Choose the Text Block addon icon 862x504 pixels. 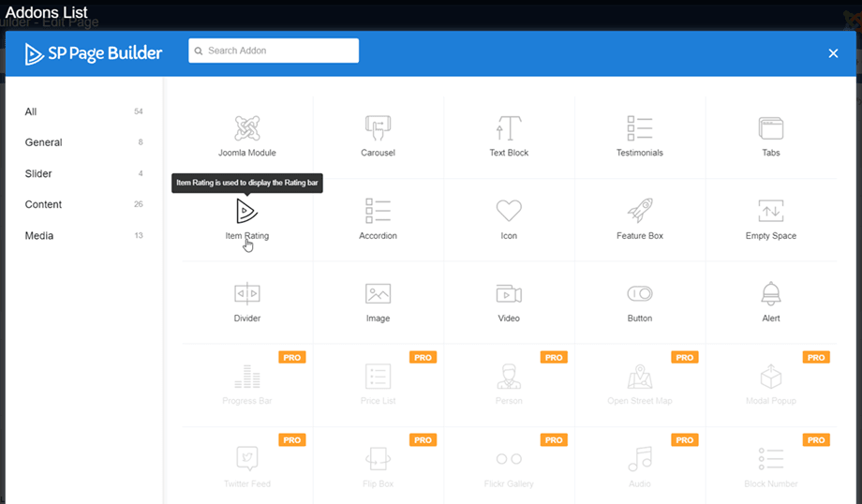point(509,128)
